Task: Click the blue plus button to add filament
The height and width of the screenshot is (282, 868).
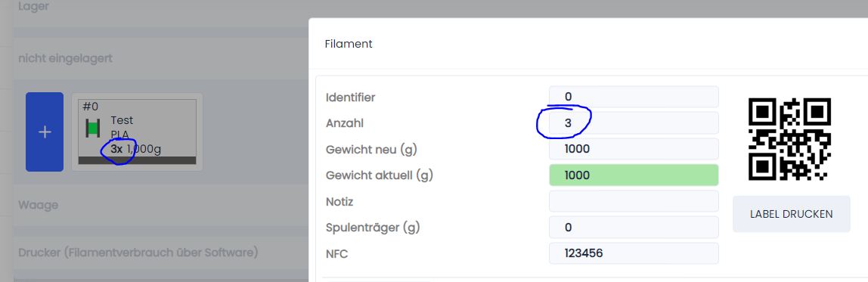Action: tap(45, 132)
